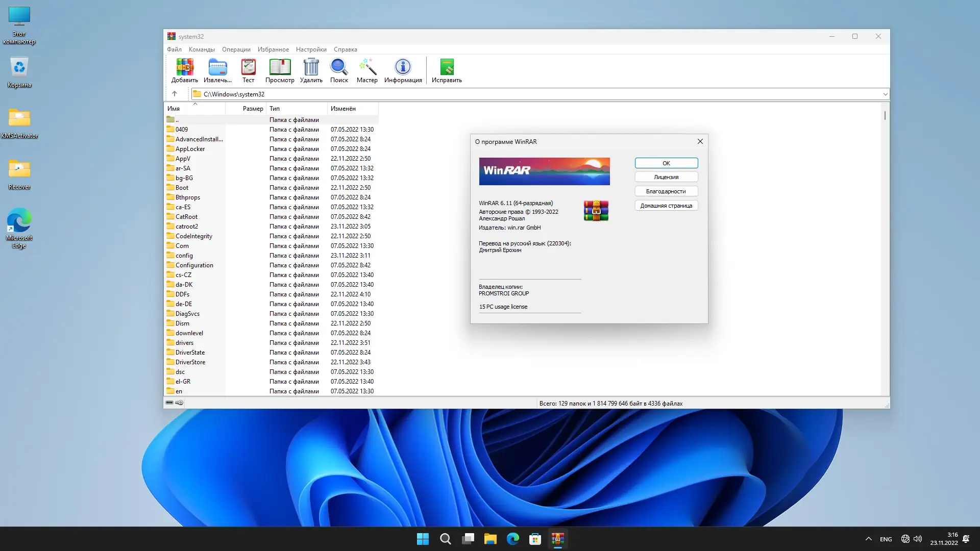This screenshot has height=551, width=980.
Task: Launch the Поиск (Find) magnifier tool
Action: pos(339,70)
